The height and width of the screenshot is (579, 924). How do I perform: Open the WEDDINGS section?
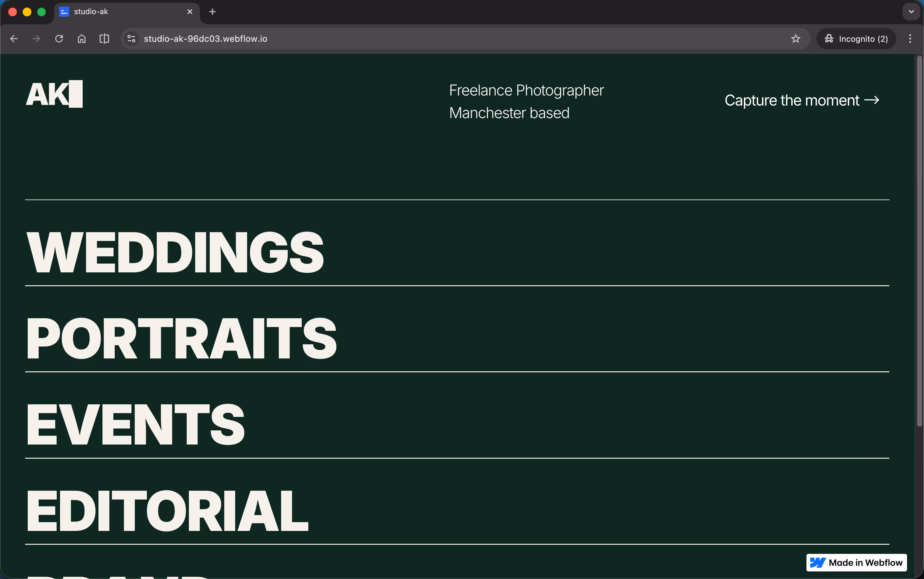click(x=175, y=253)
